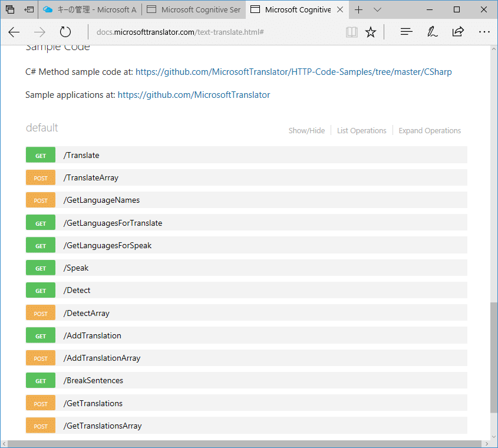
Task: Switch to the キーの管理 tab
Action: (88, 9)
